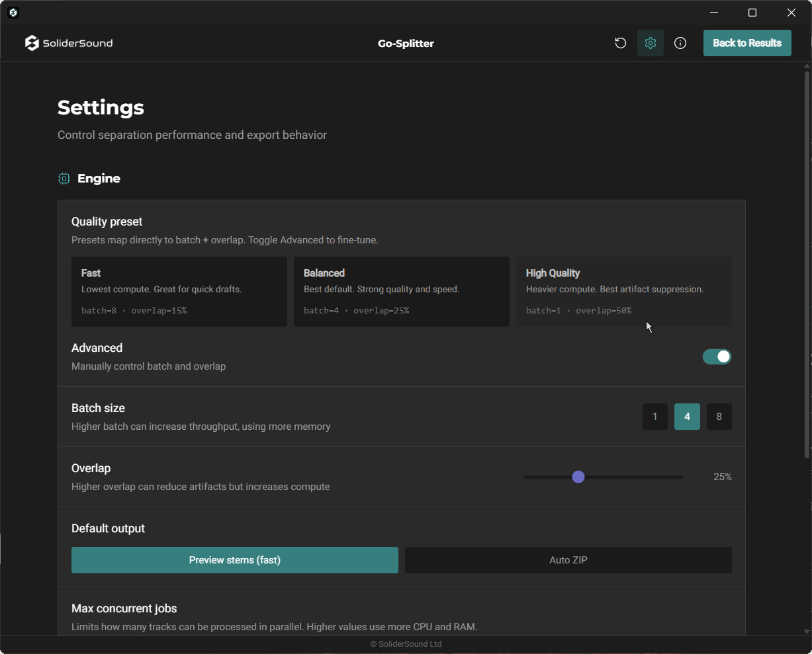Click the Engine chip icon
The image size is (812, 654).
64,179
